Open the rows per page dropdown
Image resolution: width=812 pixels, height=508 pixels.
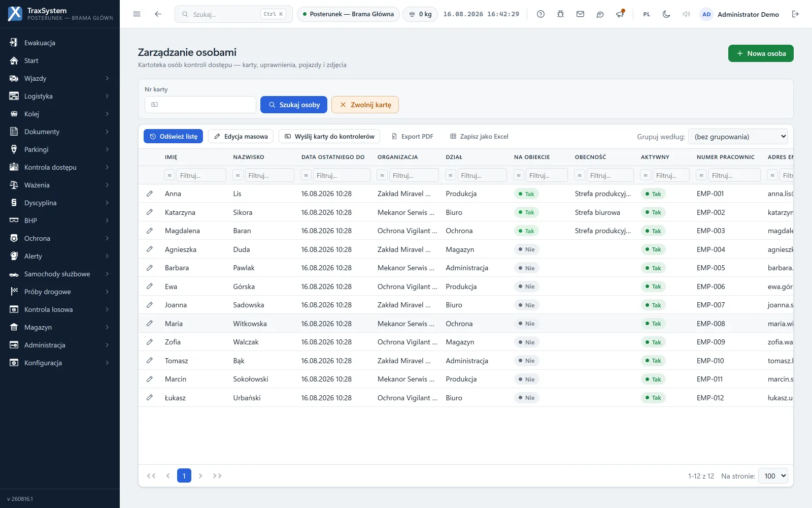coord(773,476)
